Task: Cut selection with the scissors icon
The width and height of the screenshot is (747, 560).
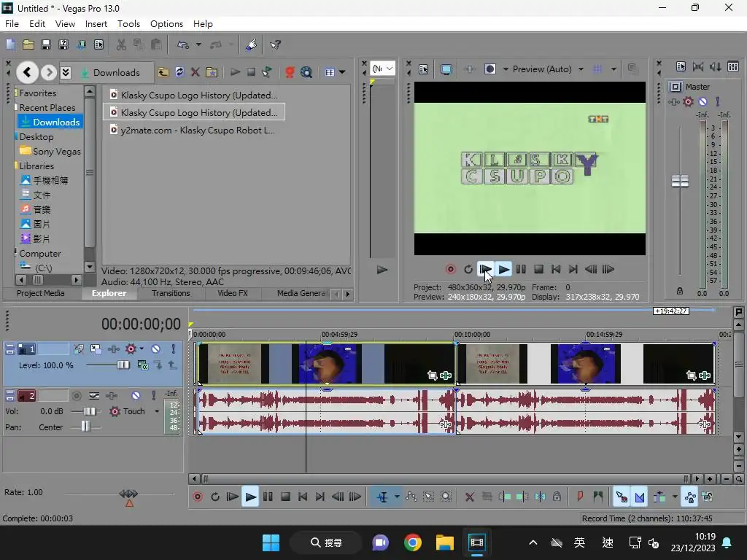Action: click(x=122, y=44)
